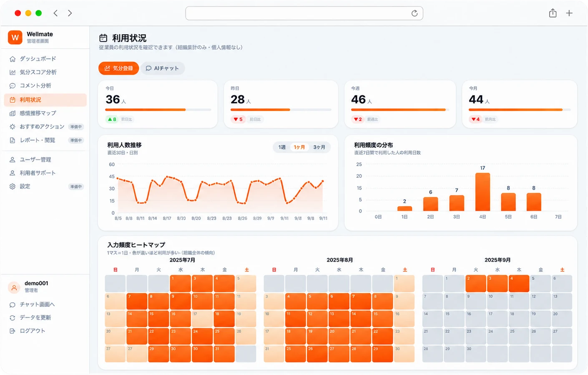Click the 今日 up 8 change badge
Screen dimensions: 588x375
(112, 119)
